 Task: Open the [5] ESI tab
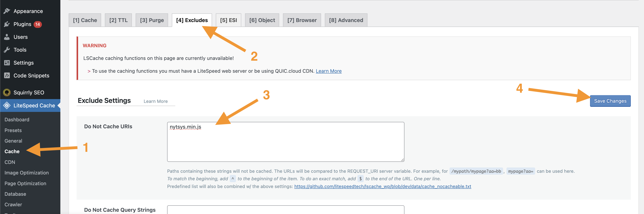point(228,20)
